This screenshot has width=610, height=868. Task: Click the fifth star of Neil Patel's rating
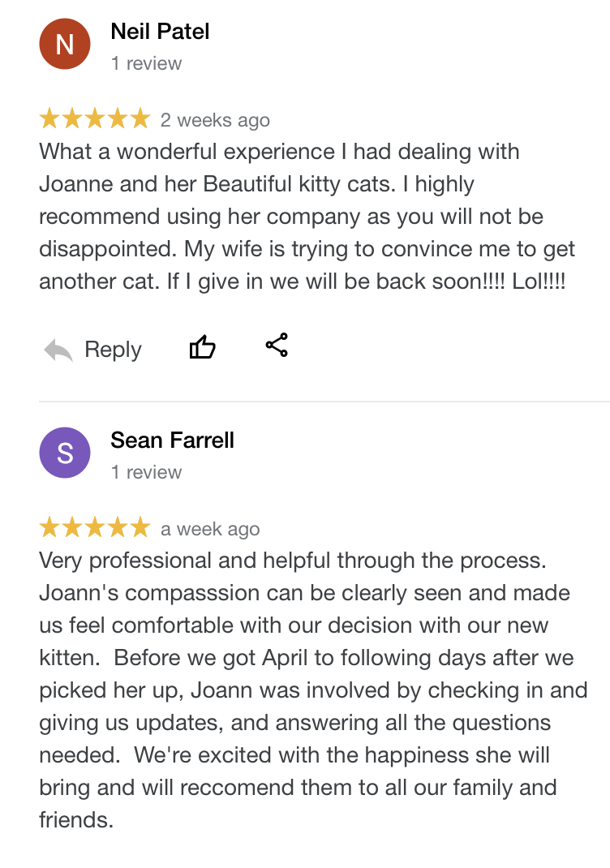[140, 119]
